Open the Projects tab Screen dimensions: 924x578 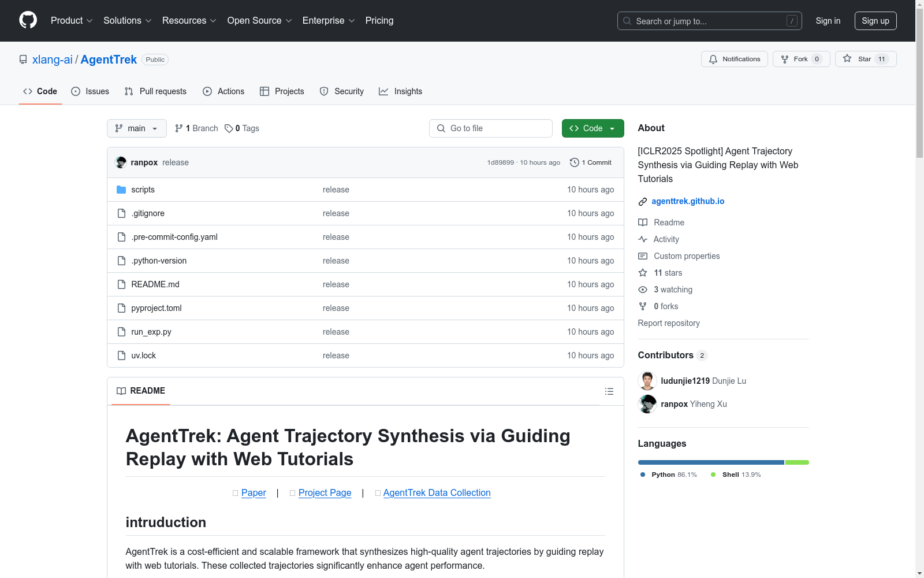(282, 91)
